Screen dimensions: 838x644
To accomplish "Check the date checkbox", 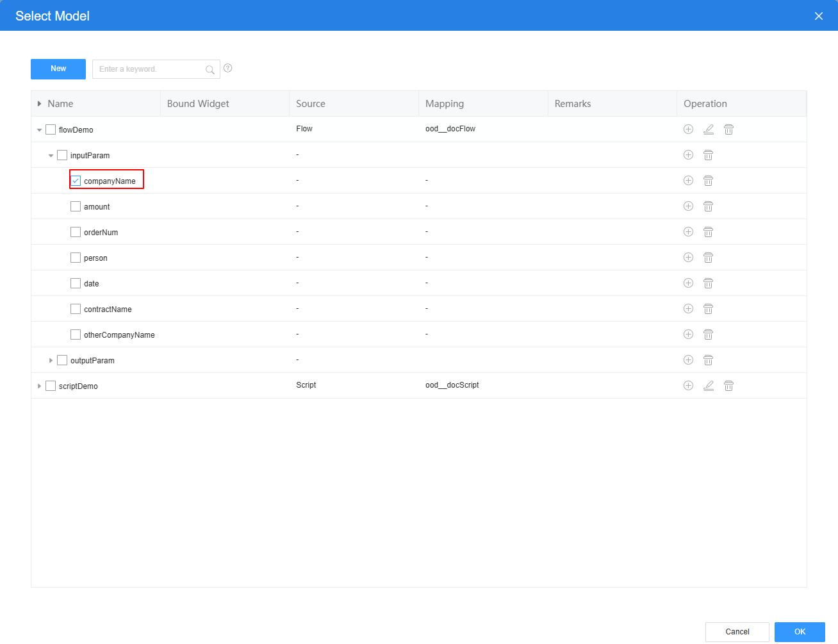I will [x=76, y=283].
